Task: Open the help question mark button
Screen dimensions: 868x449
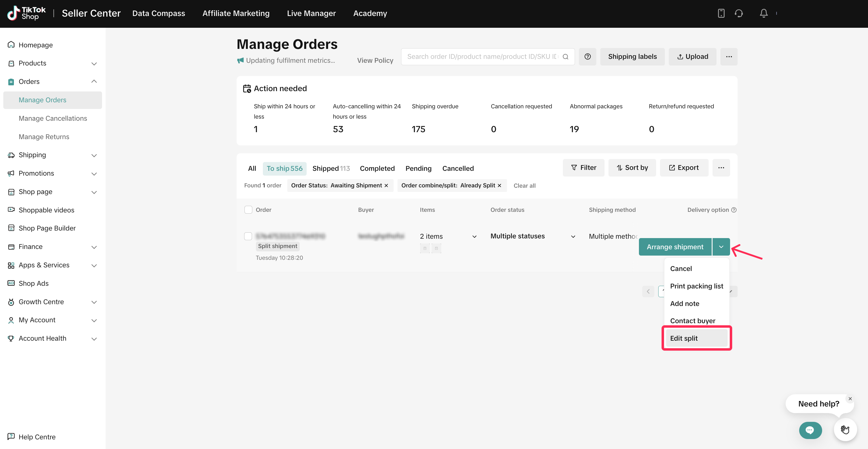Action: click(587, 57)
